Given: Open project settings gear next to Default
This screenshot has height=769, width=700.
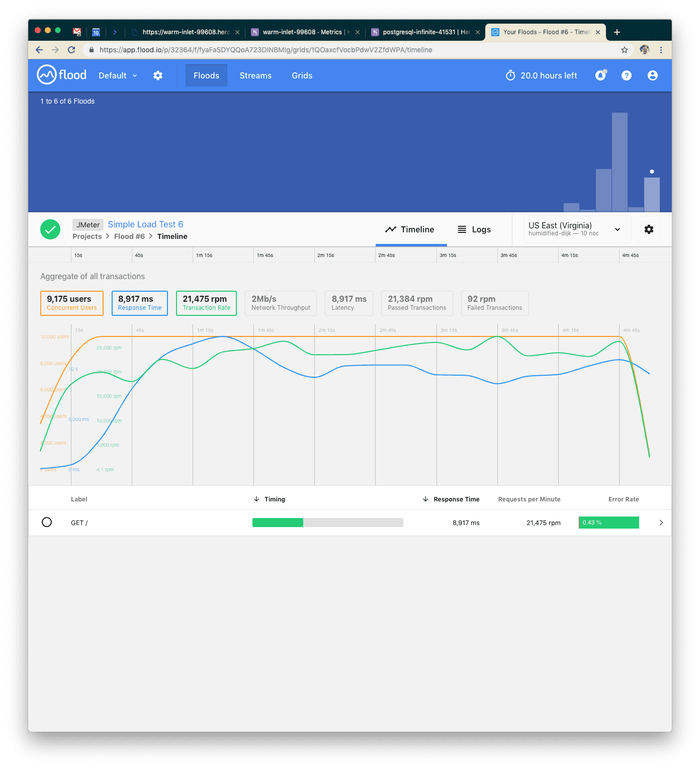Looking at the screenshot, I should point(158,75).
